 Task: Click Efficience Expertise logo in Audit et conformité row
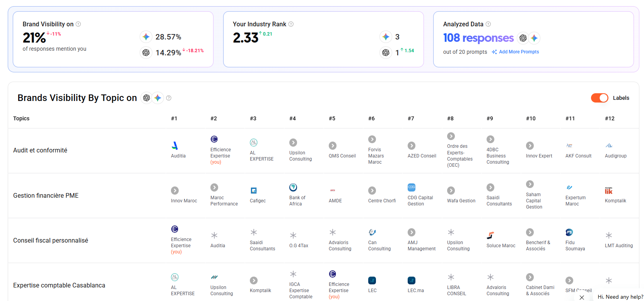point(214,139)
